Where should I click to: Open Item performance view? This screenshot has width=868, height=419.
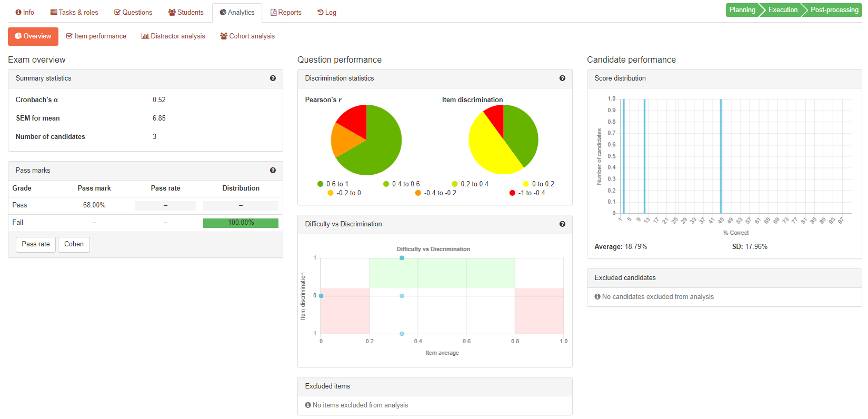(x=96, y=36)
